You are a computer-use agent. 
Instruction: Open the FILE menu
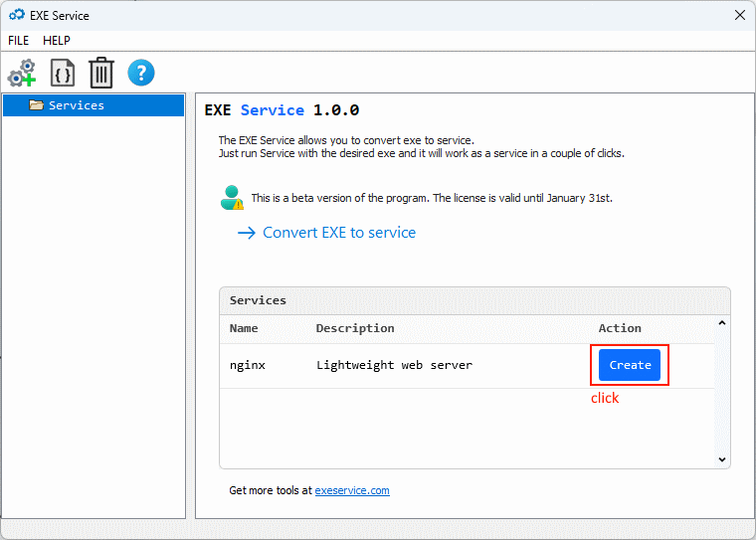(x=18, y=41)
